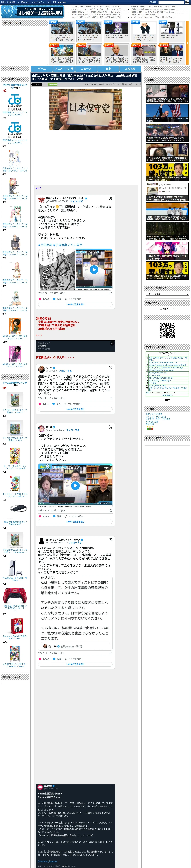Open the YouTube link in the top bar
Screen dimensions: 191x868
point(62,2)
